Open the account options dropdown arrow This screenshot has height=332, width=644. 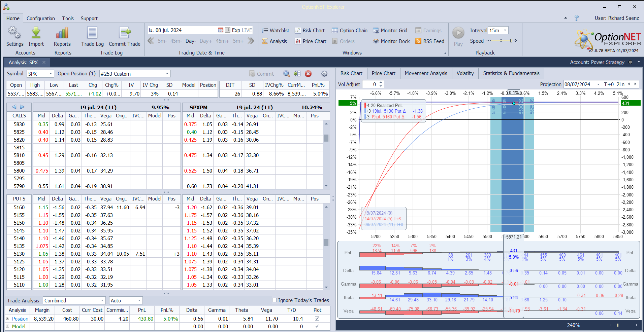pos(638,62)
